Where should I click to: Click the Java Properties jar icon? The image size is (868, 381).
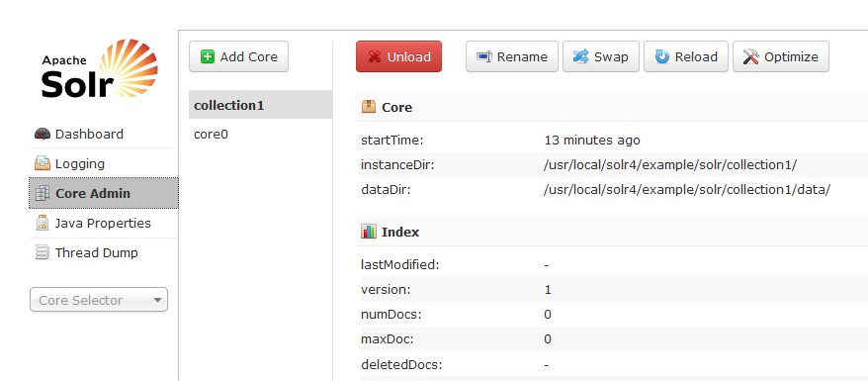point(43,224)
